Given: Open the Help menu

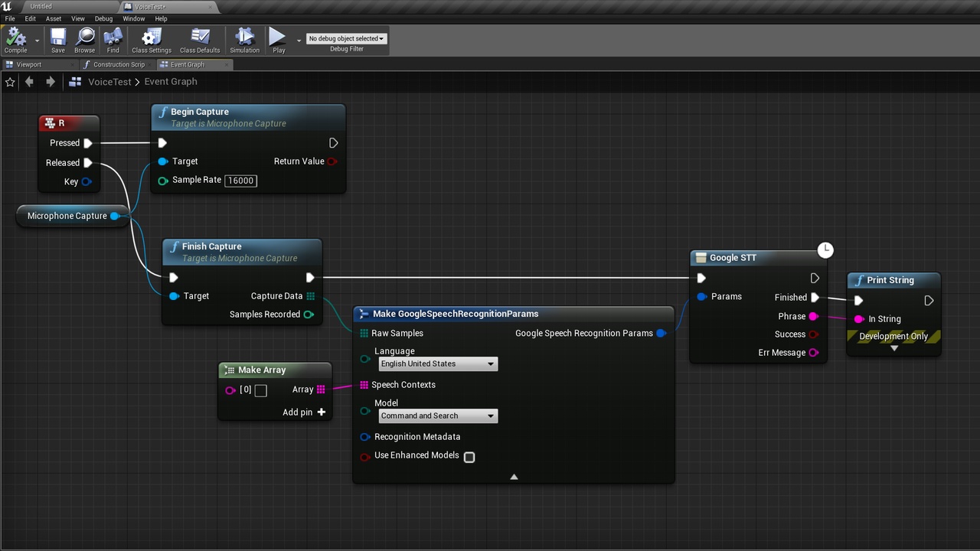Looking at the screenshot, I should [x=162, y=18].
